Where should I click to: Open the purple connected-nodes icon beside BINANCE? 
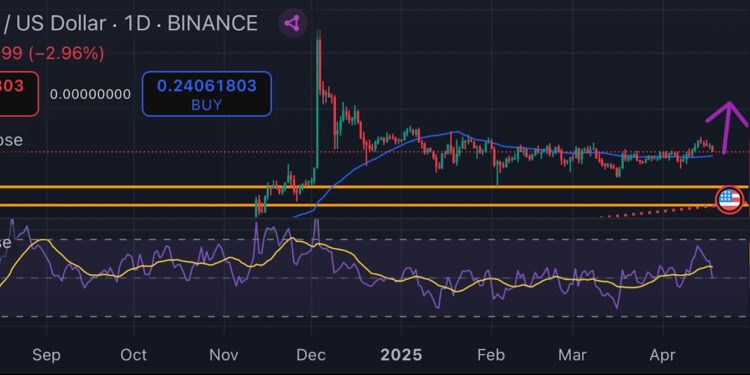click(293, 22)
